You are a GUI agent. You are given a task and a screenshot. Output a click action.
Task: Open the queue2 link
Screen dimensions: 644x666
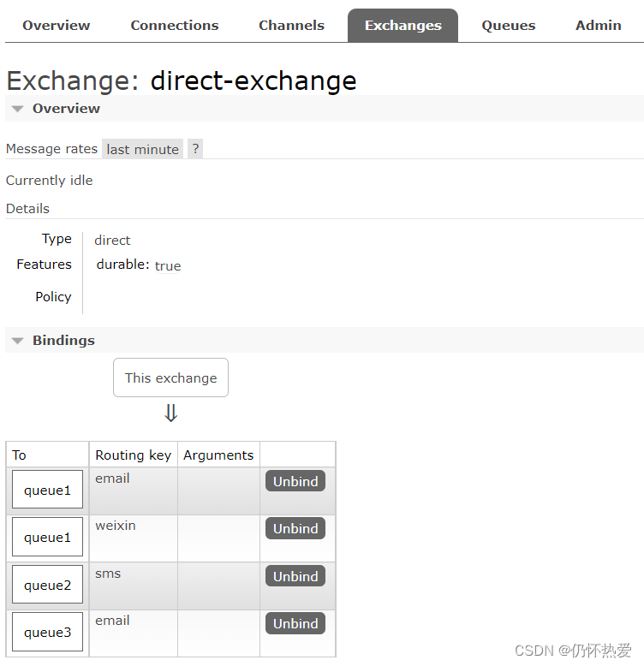click(x=47, y=585)
